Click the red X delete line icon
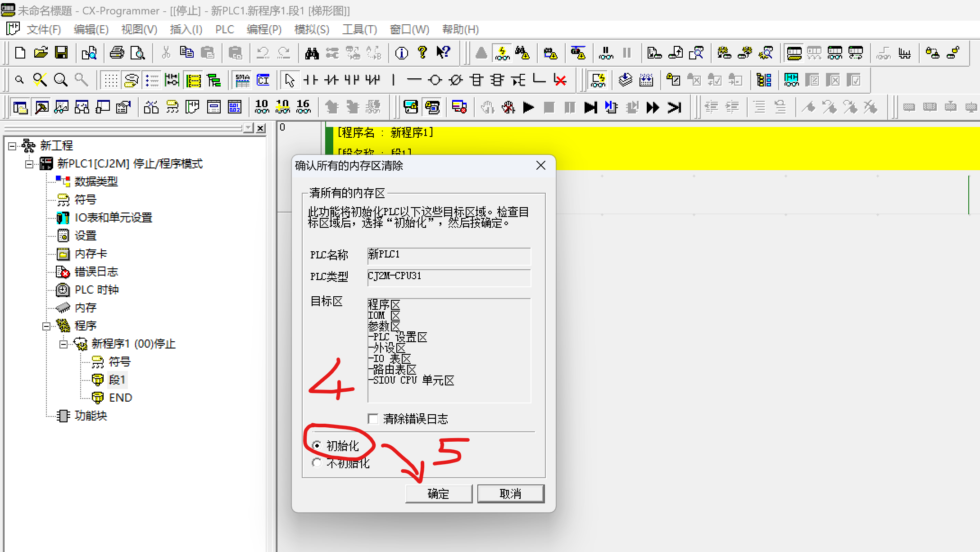Screen dimensions: 980x552 560,80
